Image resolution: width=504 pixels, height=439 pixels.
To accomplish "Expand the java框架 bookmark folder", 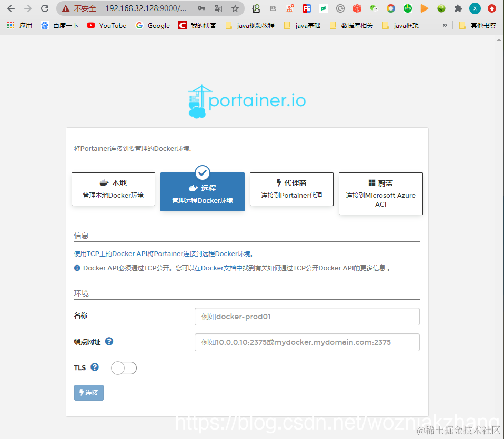I will [x=400, y=25].
